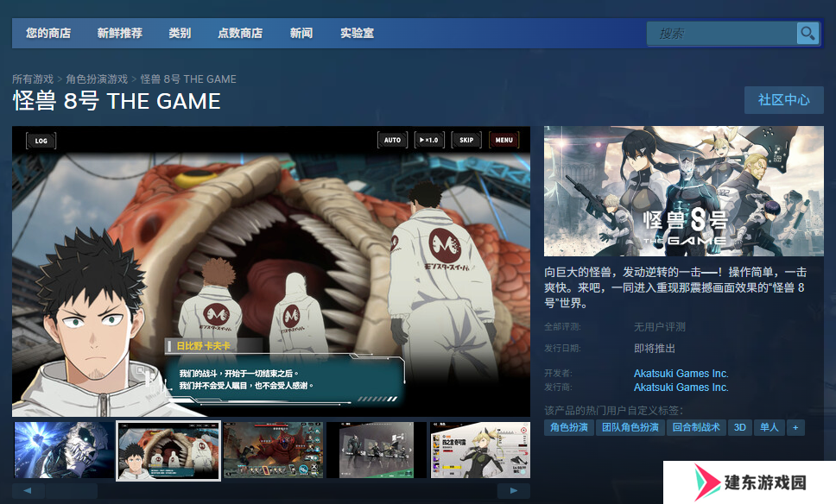Click the right thumbnail strip arrow
This screenshot has width=836, height=504.
[x=514, y=491]
